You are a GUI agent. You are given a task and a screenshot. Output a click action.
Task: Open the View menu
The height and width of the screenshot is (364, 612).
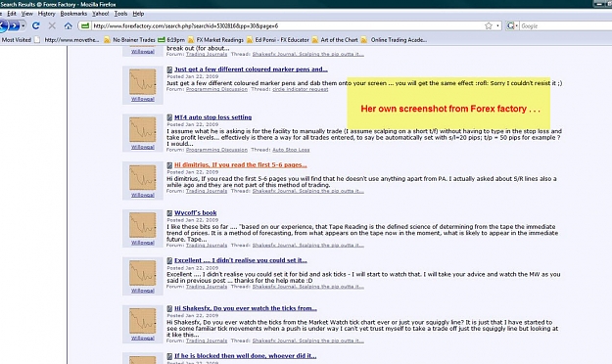(x=26, y=14)
